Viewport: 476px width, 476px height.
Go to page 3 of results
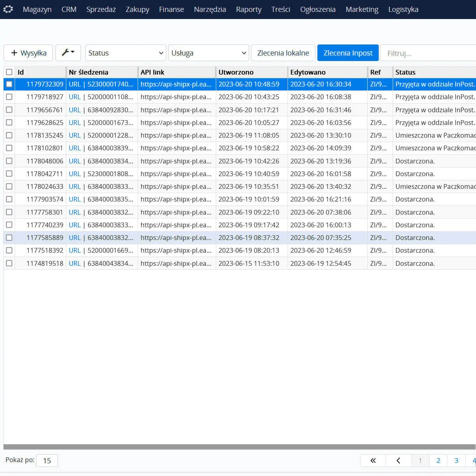coord(456,461)
